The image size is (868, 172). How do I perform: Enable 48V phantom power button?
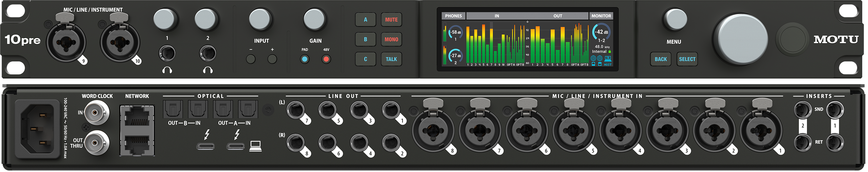tap(326, 60)
